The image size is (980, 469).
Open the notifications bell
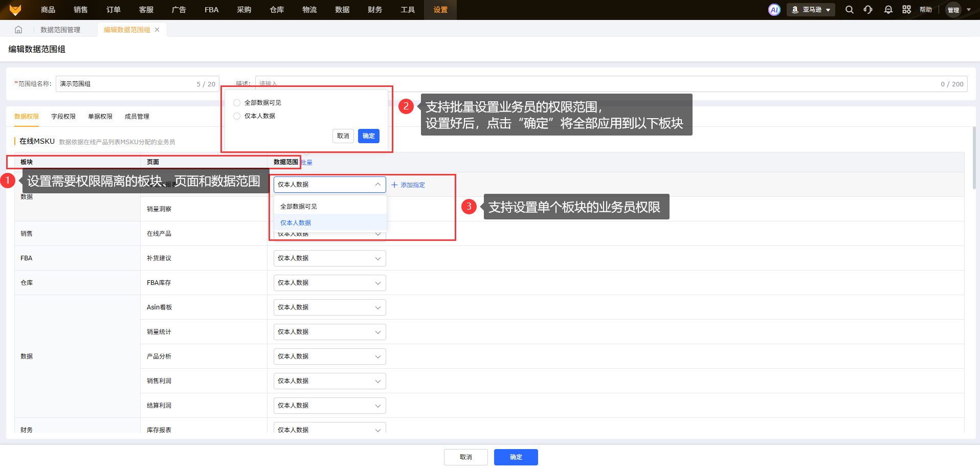coord(888,10)
